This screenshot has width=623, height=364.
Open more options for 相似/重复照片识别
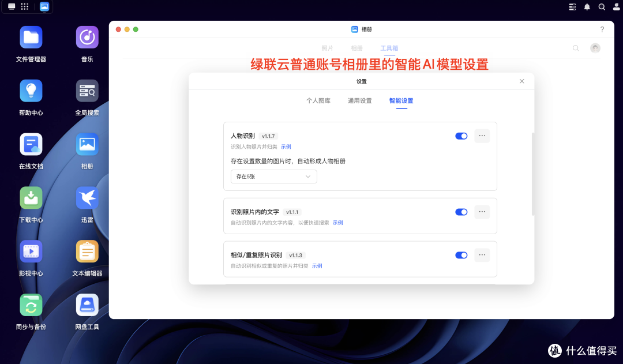coord(482,255)
